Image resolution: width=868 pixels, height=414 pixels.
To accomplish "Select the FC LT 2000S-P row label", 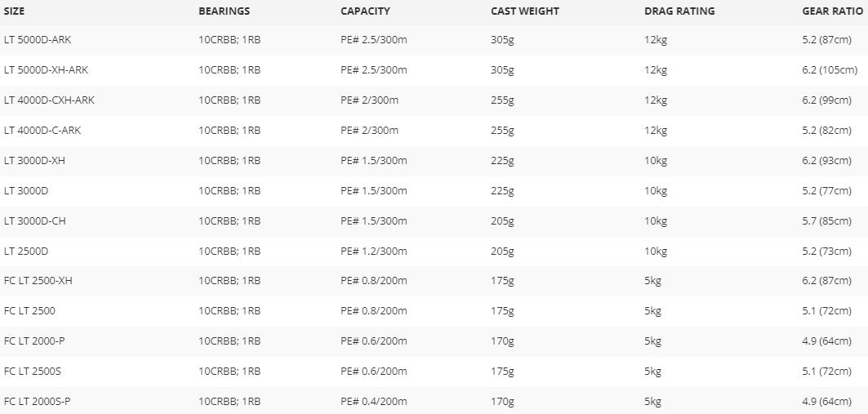I will (x=38, y=402).
